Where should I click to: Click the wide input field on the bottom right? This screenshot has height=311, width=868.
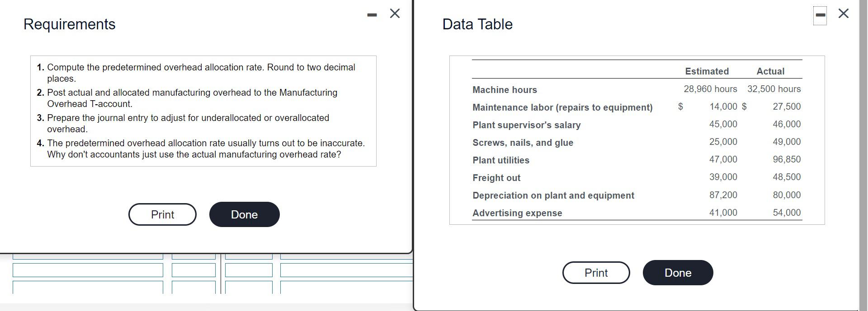coord(346,271)
